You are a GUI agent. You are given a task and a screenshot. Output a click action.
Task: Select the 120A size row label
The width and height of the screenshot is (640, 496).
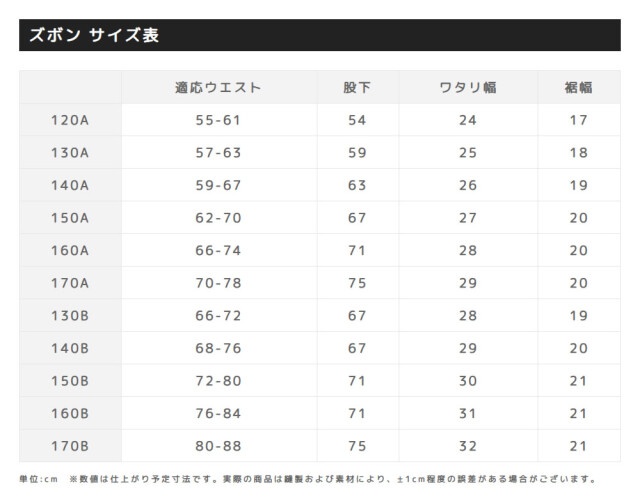coord(70,120)
